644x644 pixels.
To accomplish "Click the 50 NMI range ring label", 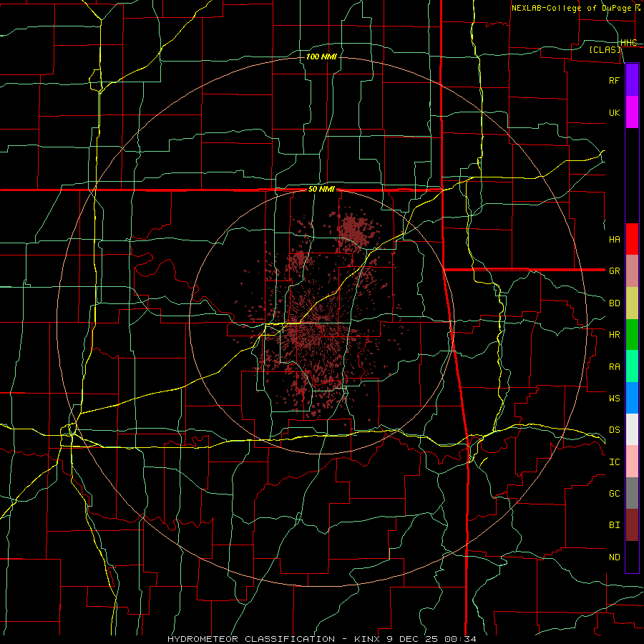I will [x=321, y=190].
